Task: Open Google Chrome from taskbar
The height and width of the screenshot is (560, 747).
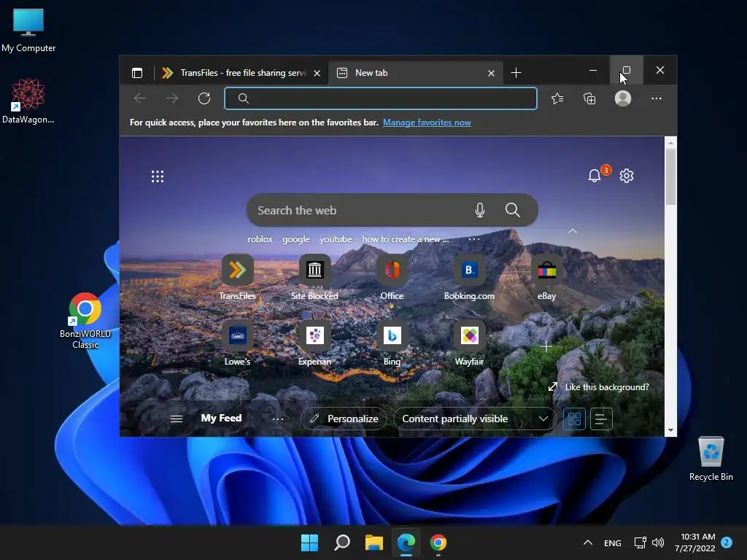Action: point(438,542)
